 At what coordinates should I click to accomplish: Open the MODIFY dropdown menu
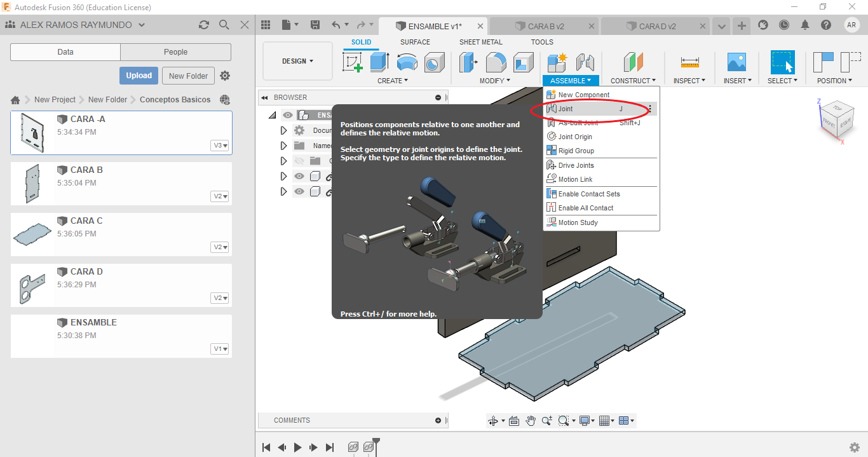tap(495, 81)
